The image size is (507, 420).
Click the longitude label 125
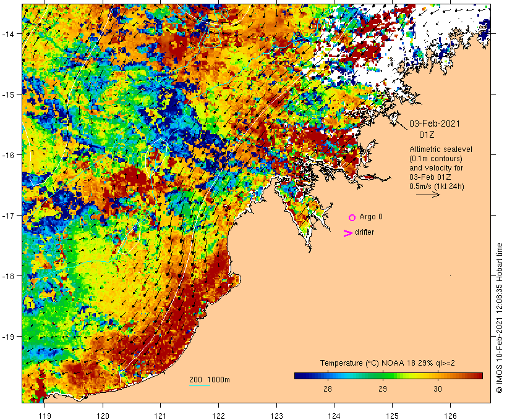coord(393,416)
